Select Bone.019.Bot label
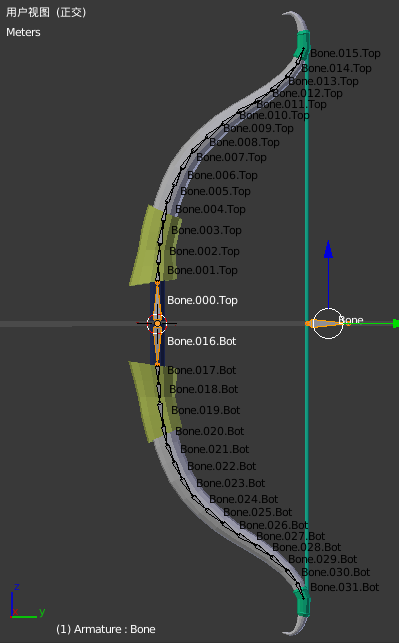 pyautogui.click(x=206, y=410)
